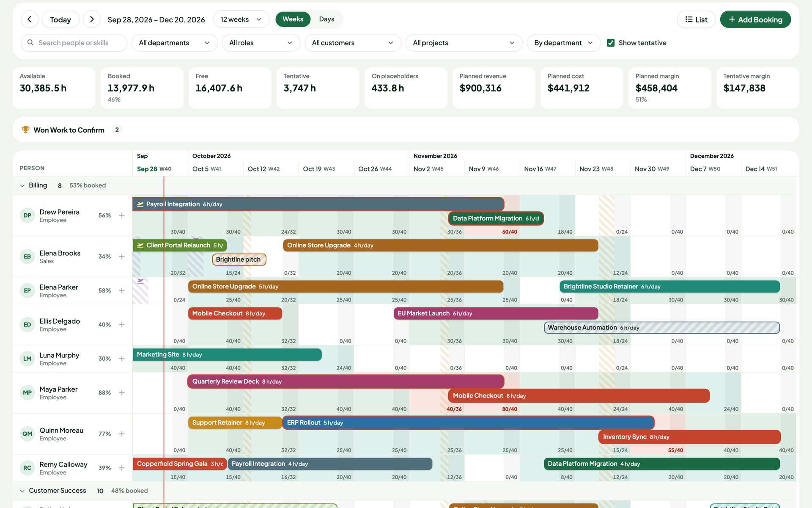Open the ERP Rollout booking bar
Screen dimensions: 812x508
pos(468,422)
